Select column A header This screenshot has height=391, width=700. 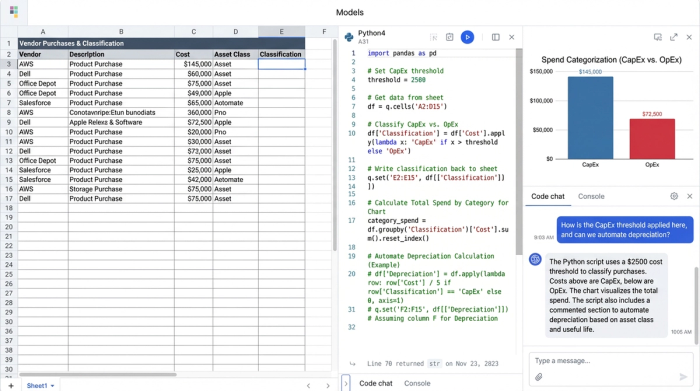43,32
